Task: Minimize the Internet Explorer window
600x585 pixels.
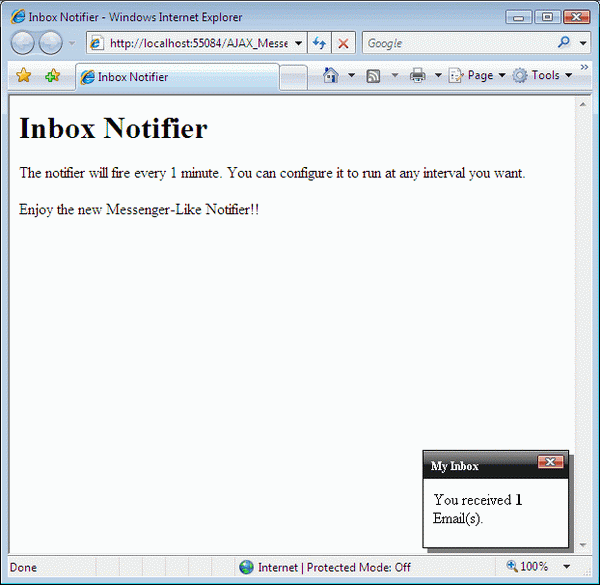Action: [x=518, y=17]
